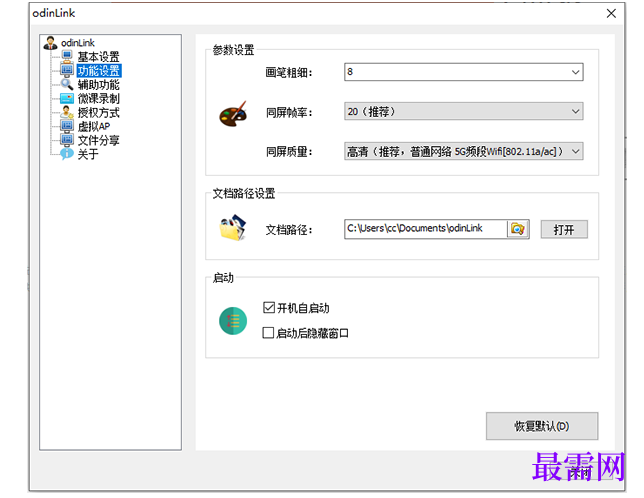Viewport: 644px width, 498px height.
Task: Click the monitor icon beside 基本设置
Action: point(67,56)
